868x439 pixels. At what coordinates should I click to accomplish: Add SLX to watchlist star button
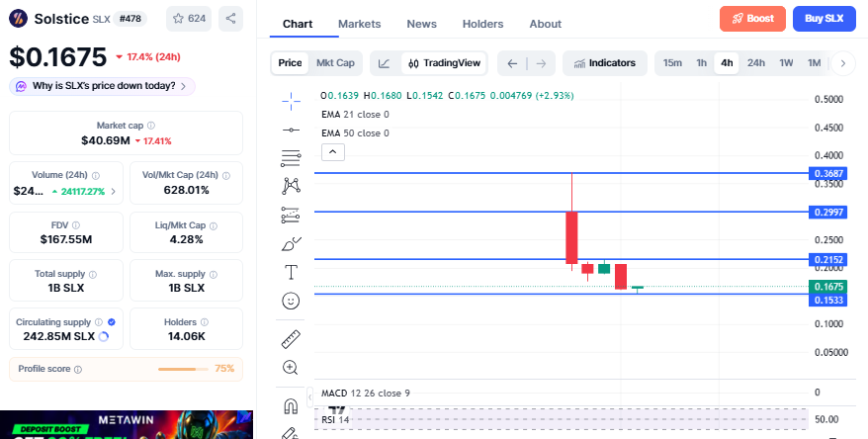coord(189,18)
